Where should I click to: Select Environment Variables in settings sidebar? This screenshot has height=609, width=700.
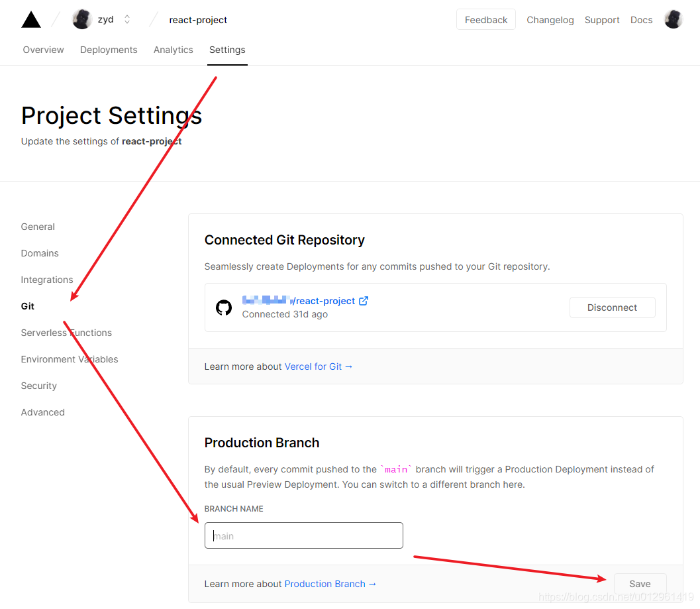[69, 359]
